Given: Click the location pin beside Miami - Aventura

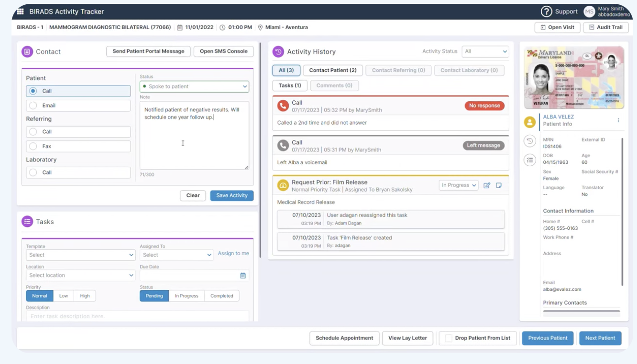Looking at the screenshot, I should coord(261,28).
